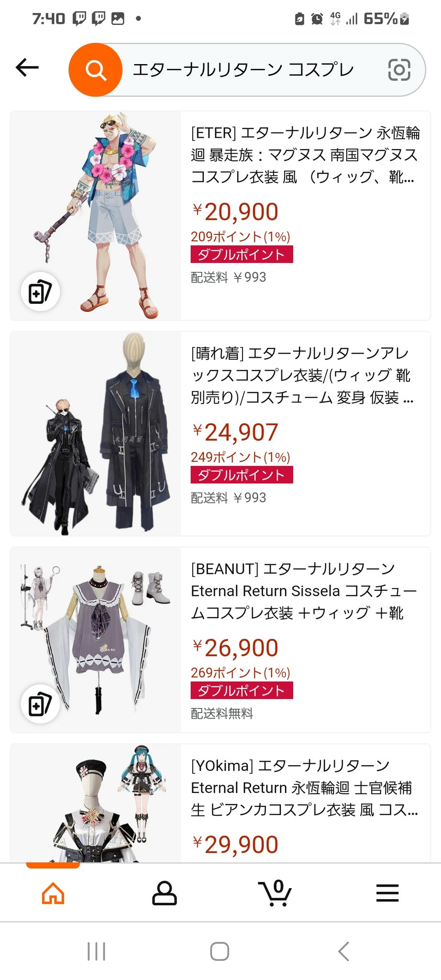Open the account profile icon
Image resolution: width=441 pixels, height=980 pixels.
[165, 893]
